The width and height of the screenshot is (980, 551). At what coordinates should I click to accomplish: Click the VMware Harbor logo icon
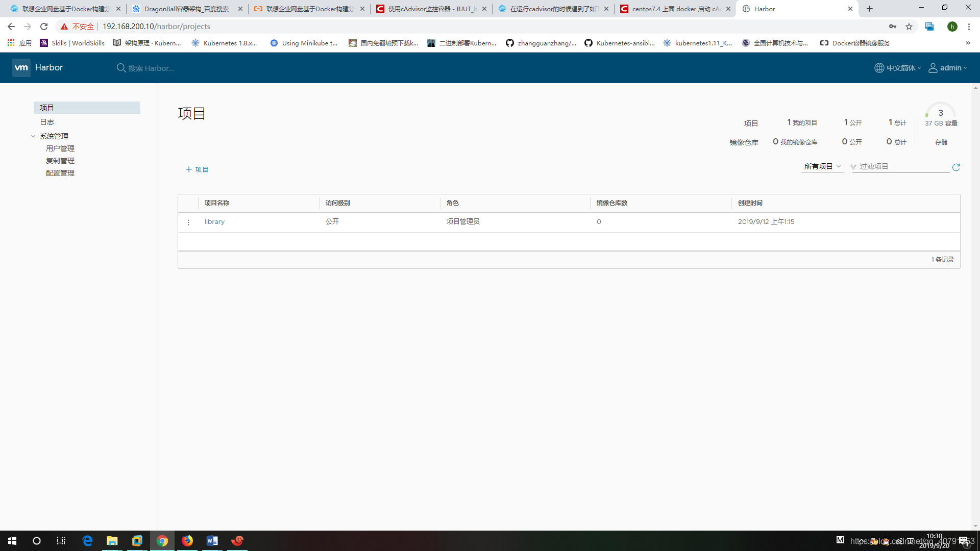pos(21,67)
